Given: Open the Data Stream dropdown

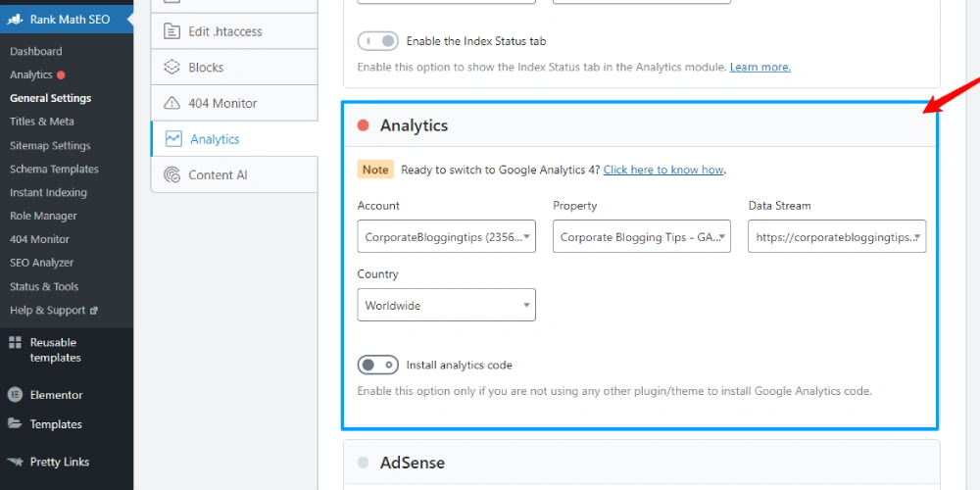Looking at the screenshot, I should (x=837, y=236).
